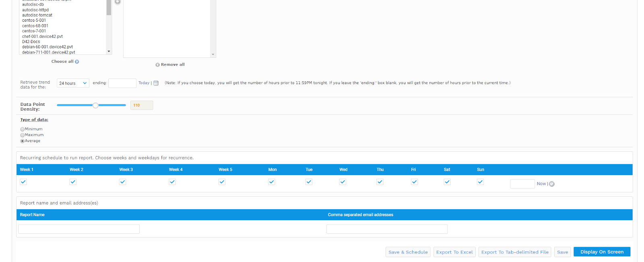The height and width of the screenshot is (262, 644).
Task: Click the arrow icon beside Choose all
Action: (x=77, y=62)
